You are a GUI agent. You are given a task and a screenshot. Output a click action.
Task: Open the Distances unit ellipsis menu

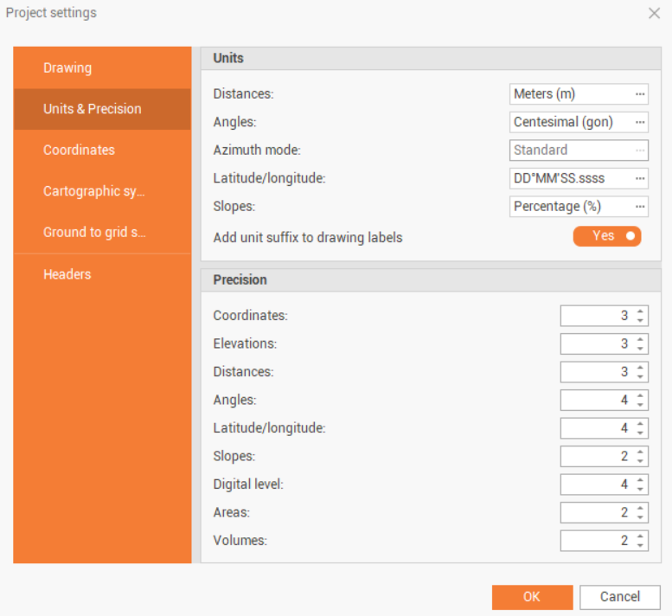pos(640,94)
